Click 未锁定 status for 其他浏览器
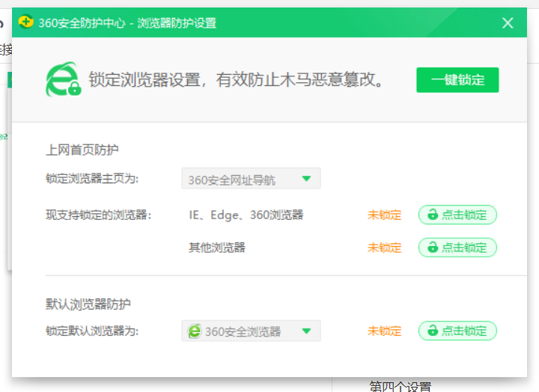 click(x=384, y=248)
